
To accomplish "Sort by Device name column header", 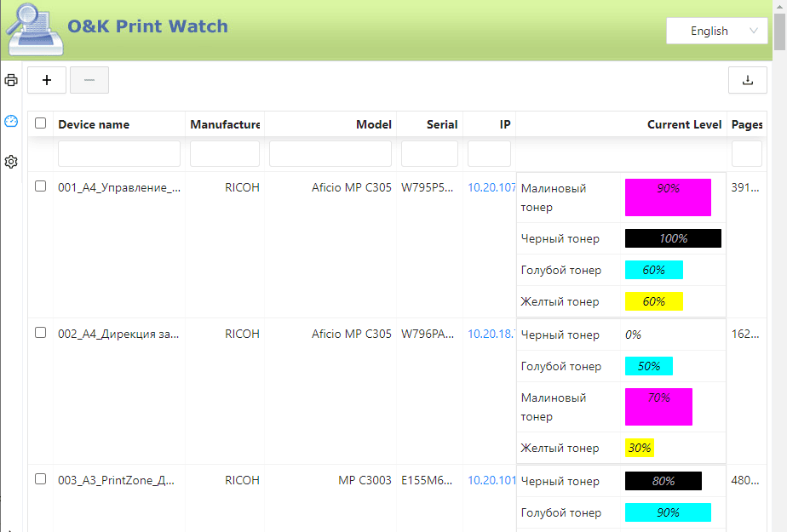I will click(94, 124).
